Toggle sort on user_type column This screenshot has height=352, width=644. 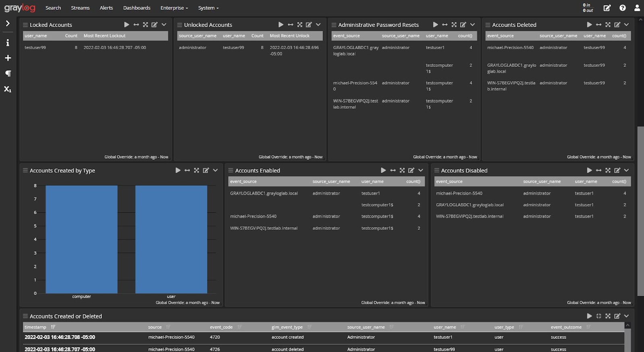521,327
